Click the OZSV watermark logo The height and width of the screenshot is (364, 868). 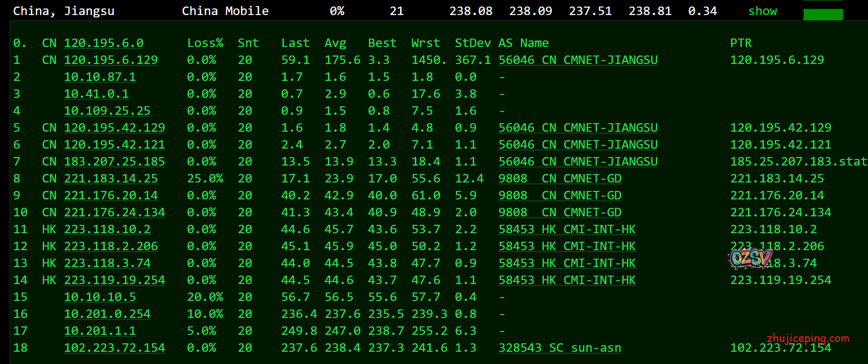pos(750,258)
